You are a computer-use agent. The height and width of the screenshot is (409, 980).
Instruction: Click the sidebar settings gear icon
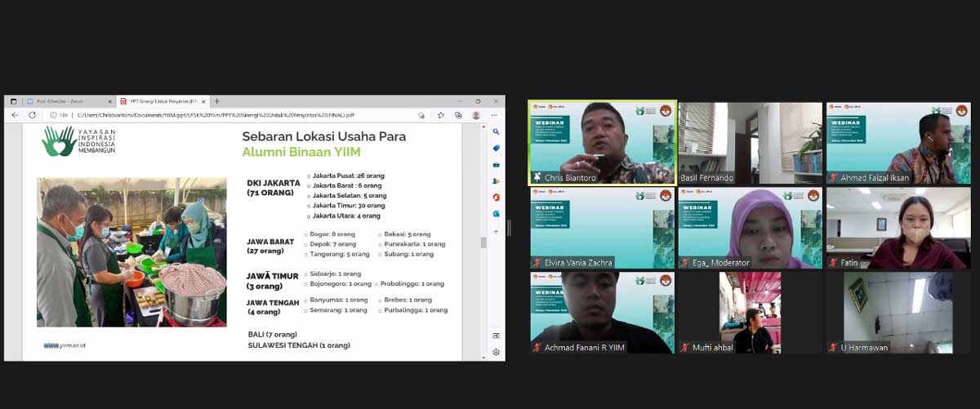click(x=496, y=353)
